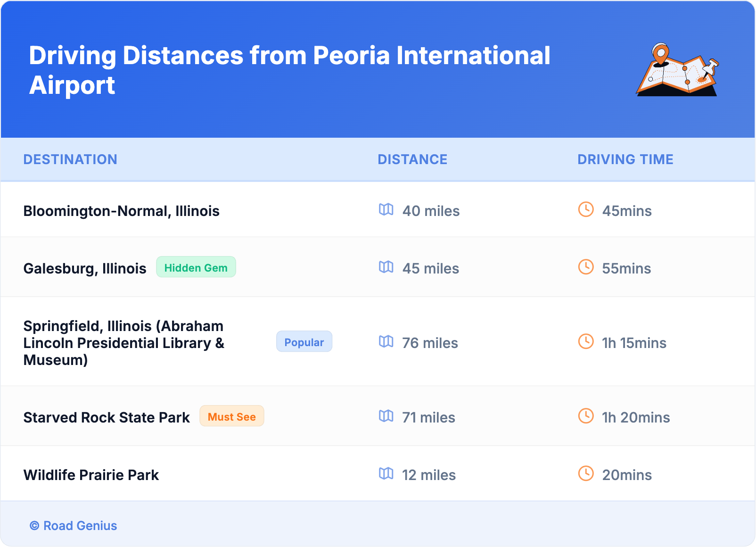Click the map icon beside 76 miles
The height and width of the screenshot is (547, 756).
pyautogui.click(x=386, y=341)
